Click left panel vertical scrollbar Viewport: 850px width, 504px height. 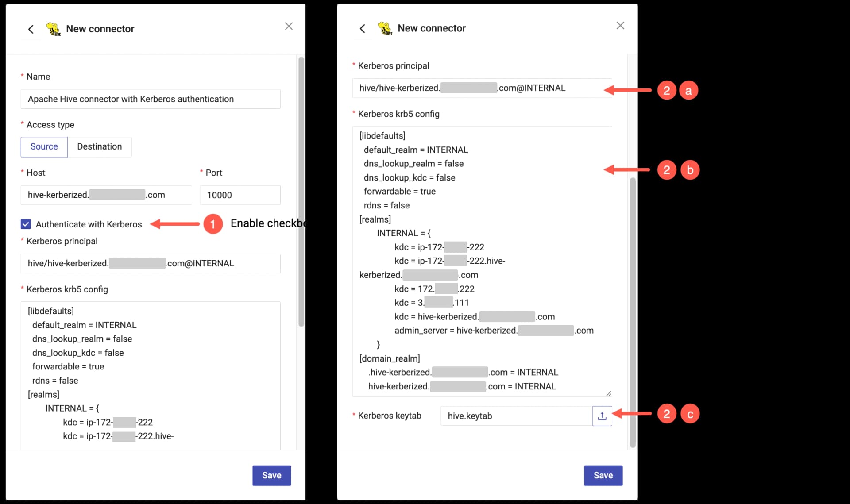pyautogui.click(x=301, y=192)
